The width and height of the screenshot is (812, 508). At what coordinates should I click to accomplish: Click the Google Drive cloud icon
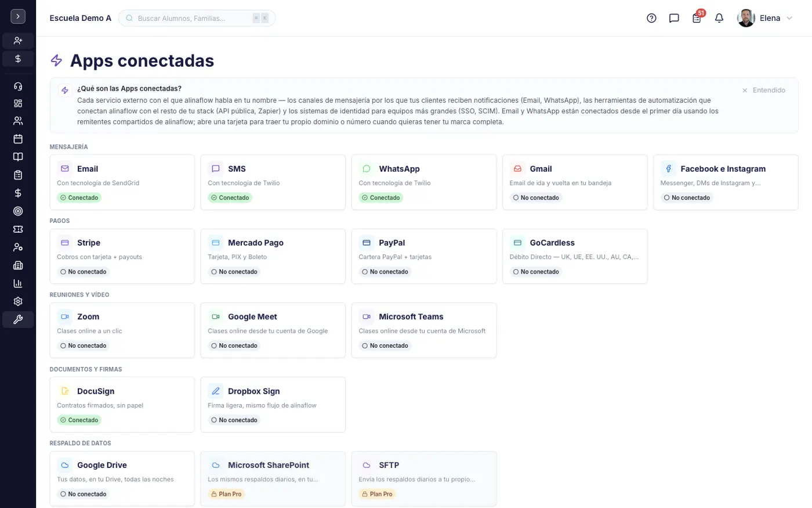(65, 465)
